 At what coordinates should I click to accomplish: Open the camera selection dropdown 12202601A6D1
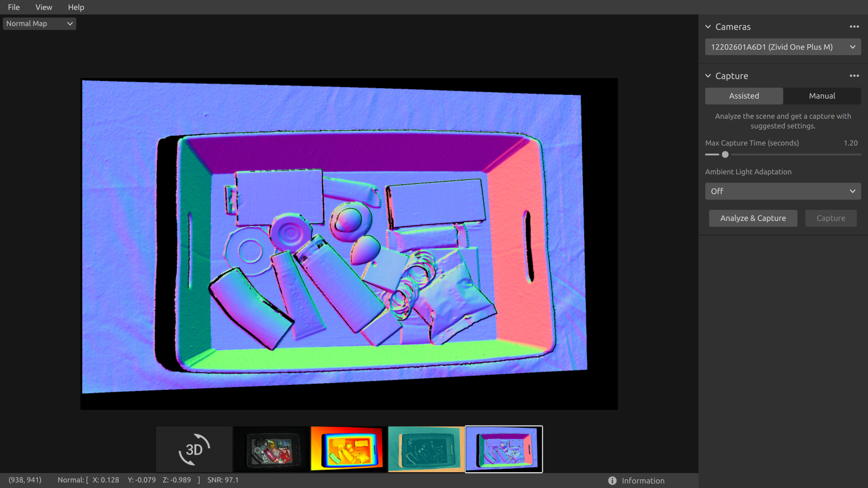[x=783, y=47]
